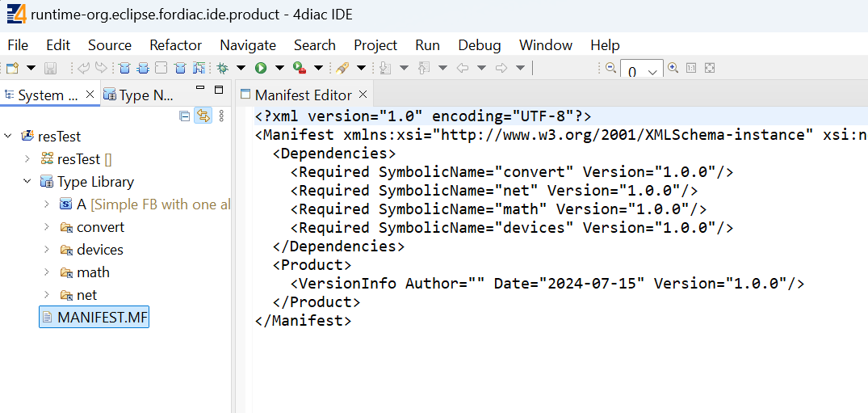
Task: Close the Manifest Editor tab
Action: pyautogui.click(x=363, y=95)
